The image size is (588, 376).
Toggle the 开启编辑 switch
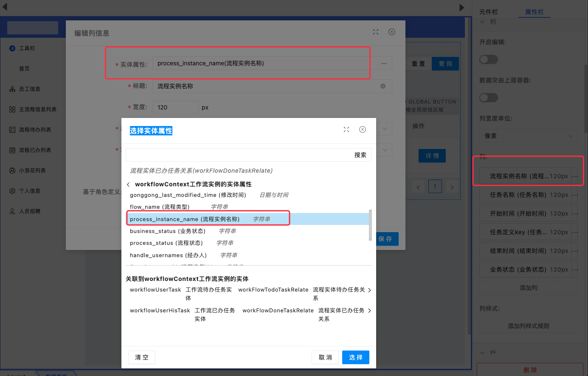(488, 59)
